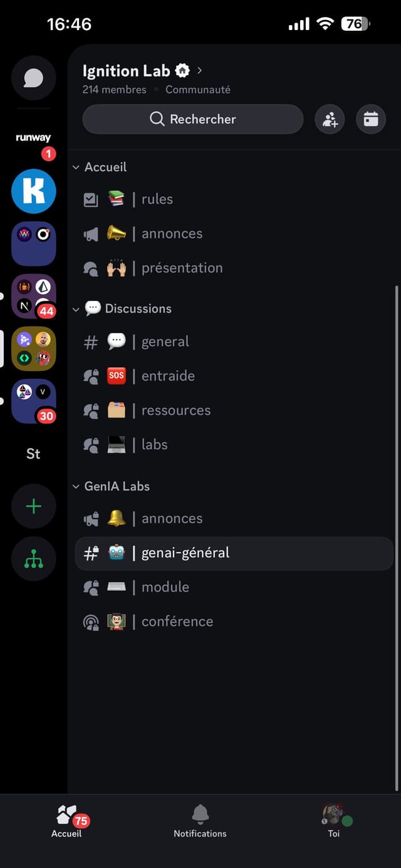Open server folder with 30 badge
The width and height of the screenshot is (401, 868).
click(34, 402)
